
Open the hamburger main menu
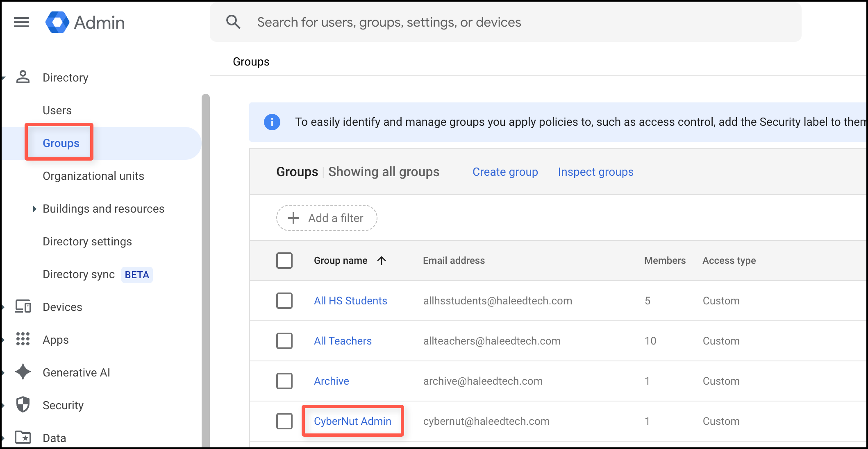[x=21, y=22]
